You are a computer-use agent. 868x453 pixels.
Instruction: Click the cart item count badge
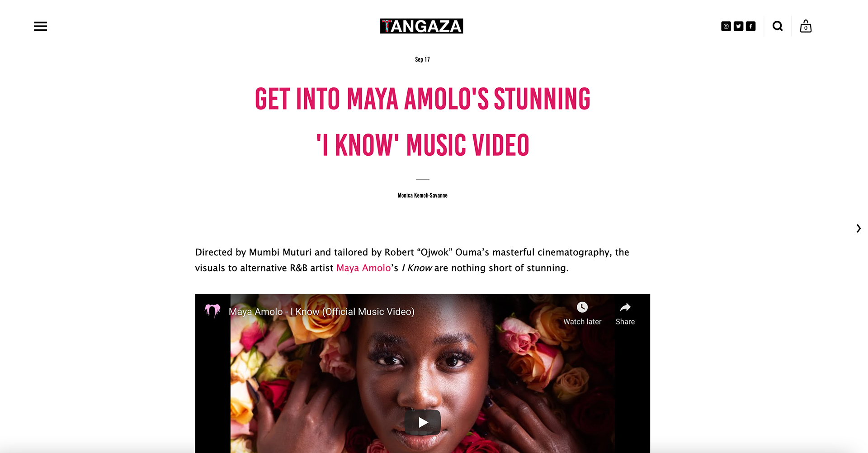[806, 28]
